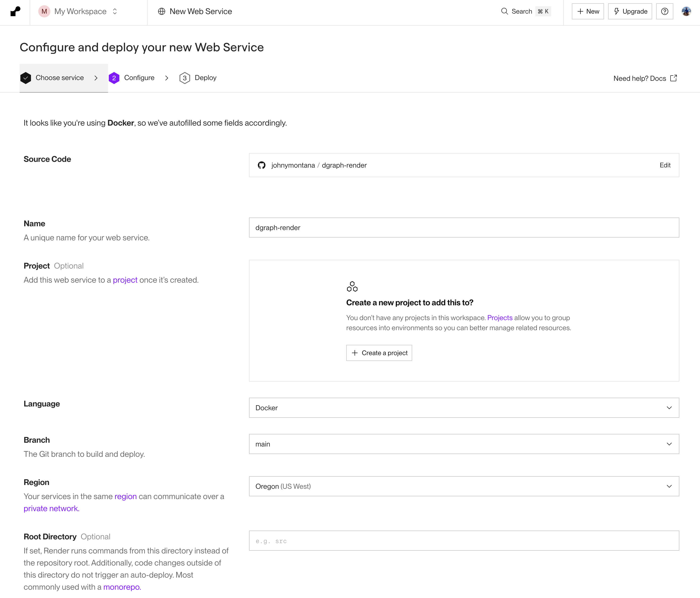700x598 pixels.
Task: Open the project link in Project description
Action: (125, 280)
